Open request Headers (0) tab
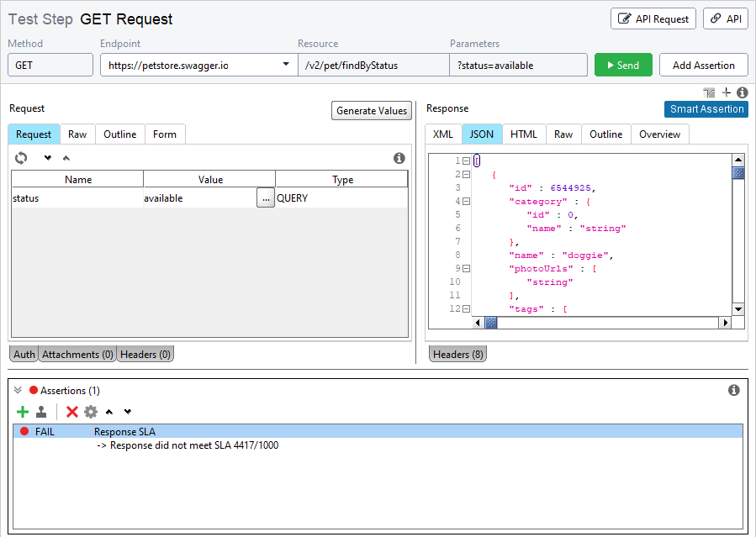Image resolution: width=756 pixels, height=537 pixels. pos(145,355)
